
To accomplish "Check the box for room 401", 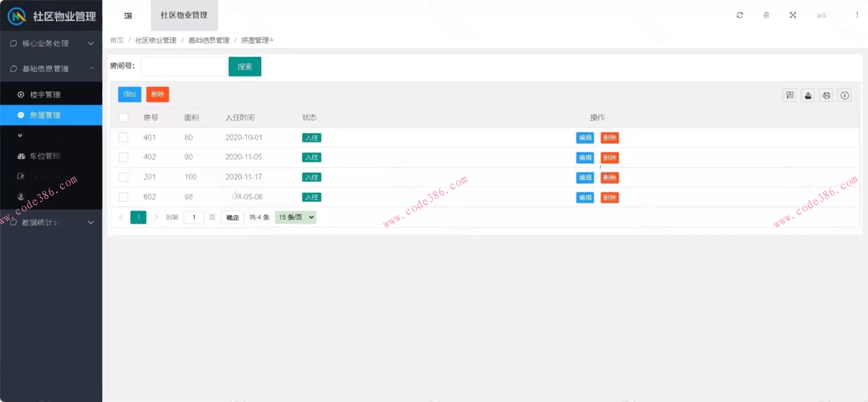I will tap(123, 137).
